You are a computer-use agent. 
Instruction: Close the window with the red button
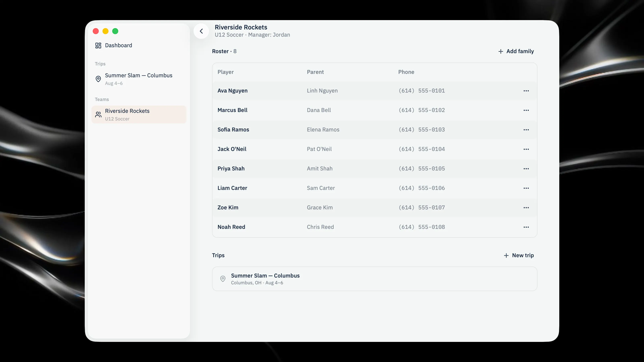(96, 31)
